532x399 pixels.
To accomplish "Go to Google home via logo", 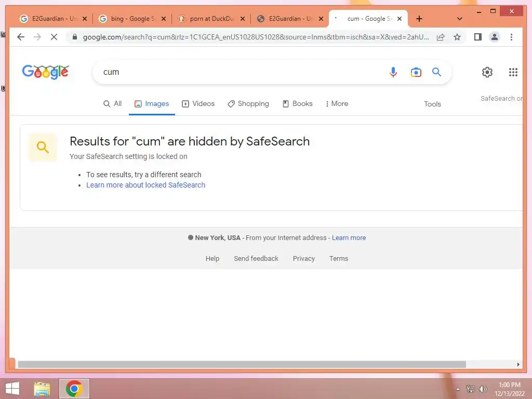I will point(46,72).
